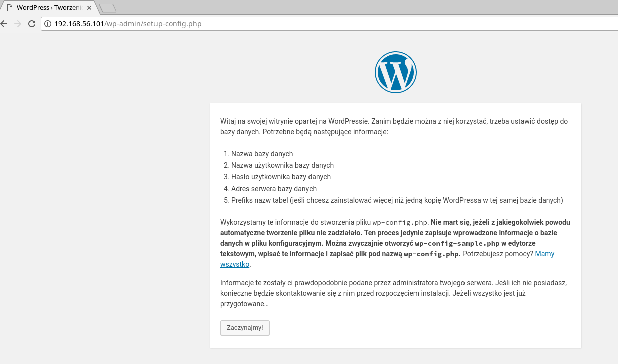Click list item Hasło użytkownika bazy danych
This screenshot has width=618, height=364.
click(x=280, y=177)
